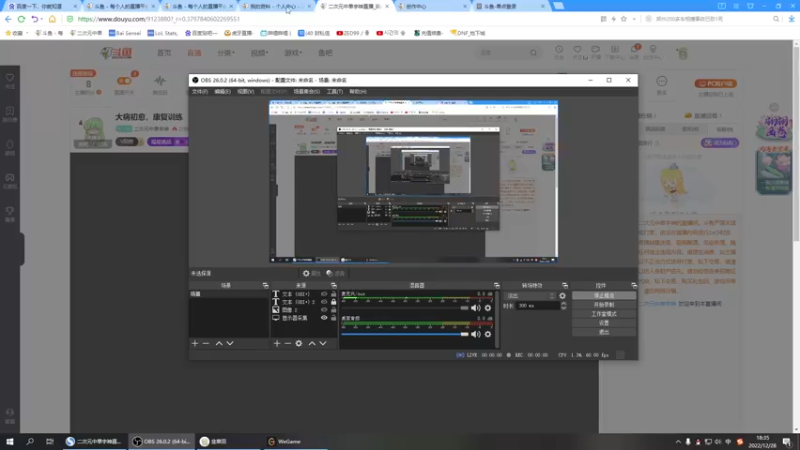Image resolution: width=800 pixels, height=450 pixels.
Task: Move the scene up with the up arrow in the scenes panel
Action: coord(219,343)
